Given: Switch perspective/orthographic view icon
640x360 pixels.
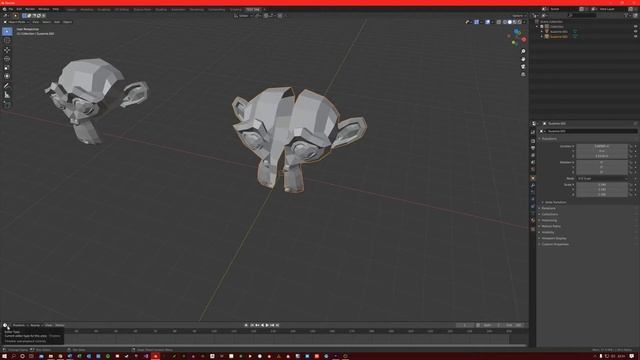Looking at the screenshot, I should pyautogui.click(x=523, y=75).
